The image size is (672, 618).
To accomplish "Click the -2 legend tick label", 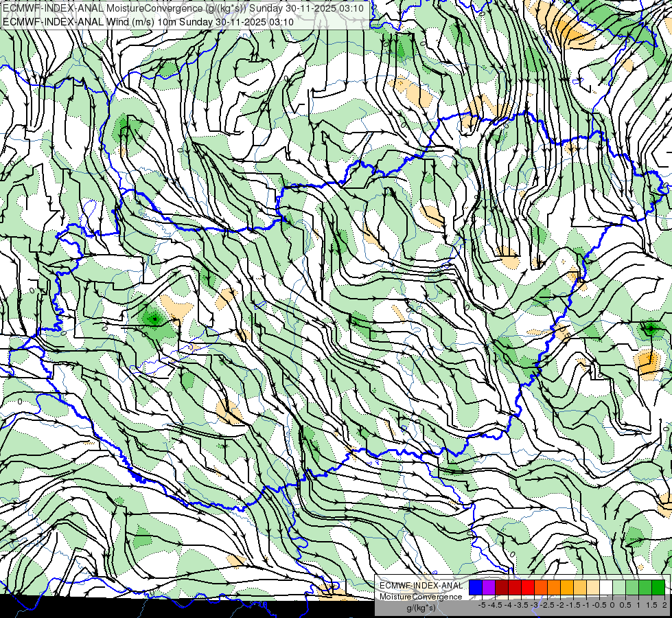I will 560,605.
